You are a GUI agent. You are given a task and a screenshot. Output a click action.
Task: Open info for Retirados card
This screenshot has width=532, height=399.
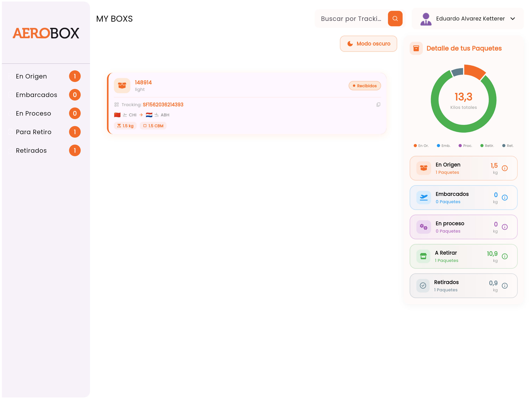[x=505, y=286]
